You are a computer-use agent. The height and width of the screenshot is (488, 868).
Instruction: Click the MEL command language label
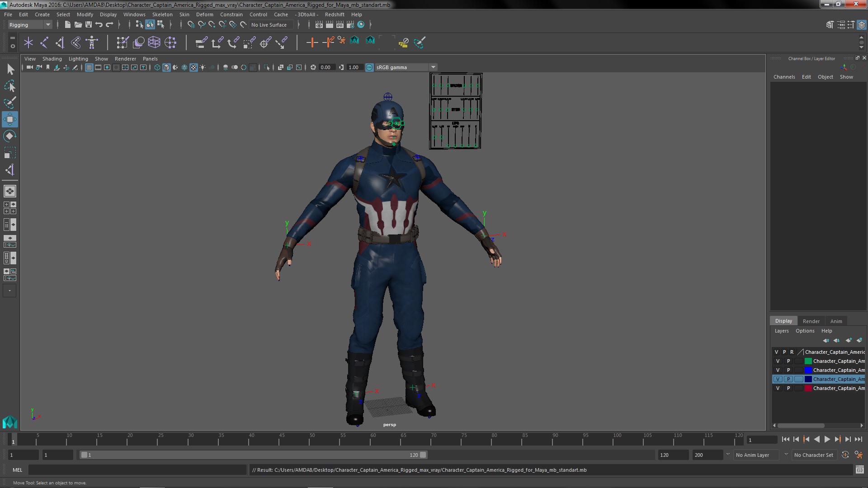pyautogui.click(x=17, y=470)
